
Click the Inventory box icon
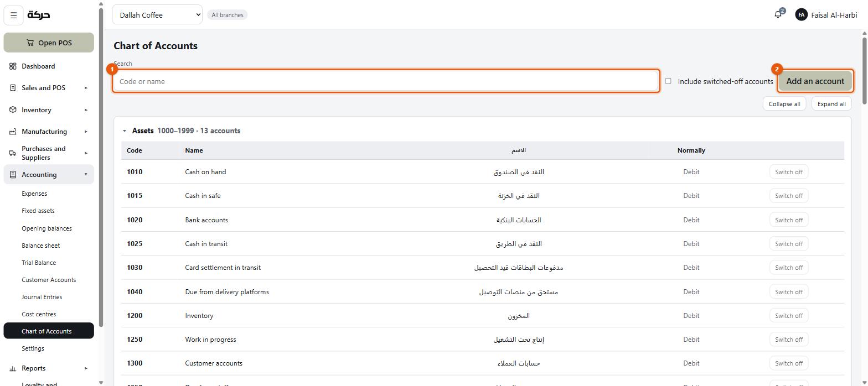coord(13,110)
